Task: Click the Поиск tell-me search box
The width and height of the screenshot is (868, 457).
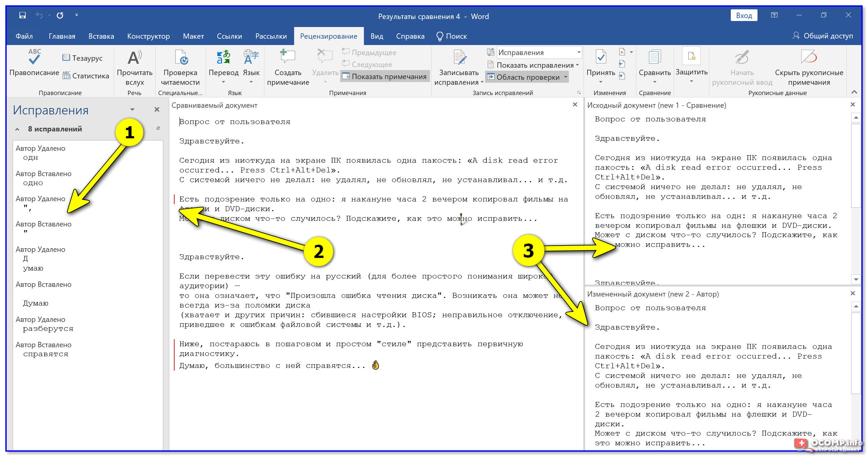Action: tap(451, 36)
